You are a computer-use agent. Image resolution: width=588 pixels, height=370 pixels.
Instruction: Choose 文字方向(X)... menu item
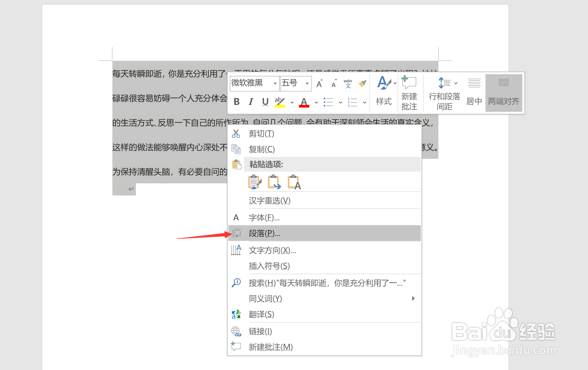(324, 250)
